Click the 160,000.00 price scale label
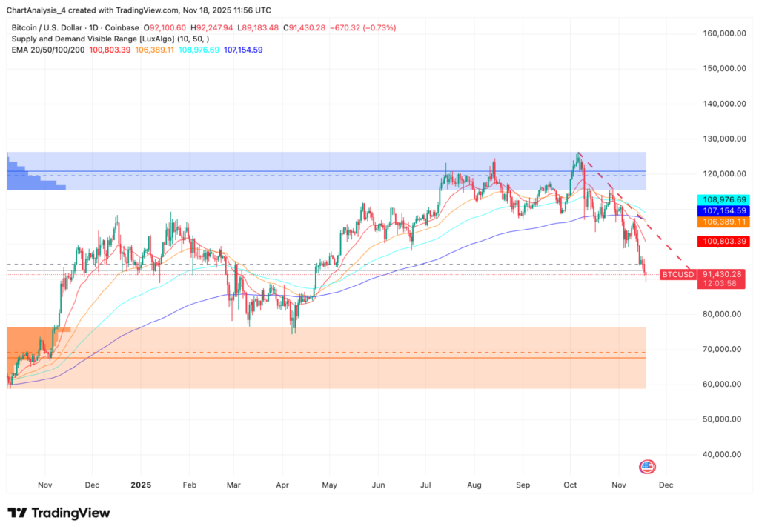This screenshot has width=759, height=532. [723, 33]
